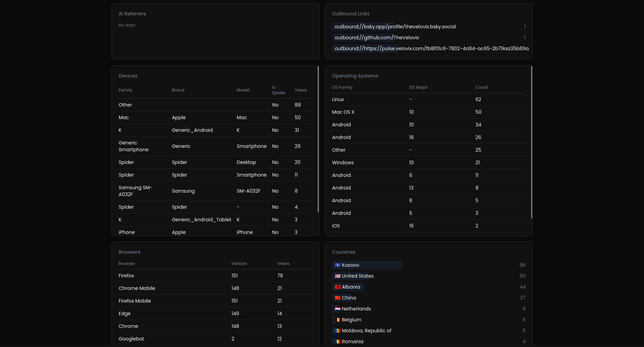This screenshot has height=347, width=644.
Task: Click the Edge browser row
Action: point(215,314)
